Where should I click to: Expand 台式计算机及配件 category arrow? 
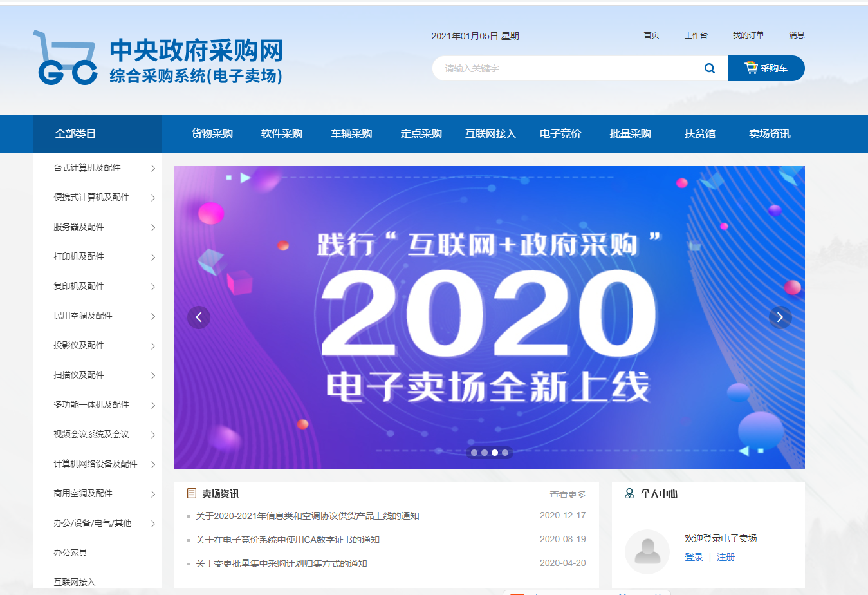point(153,168)
